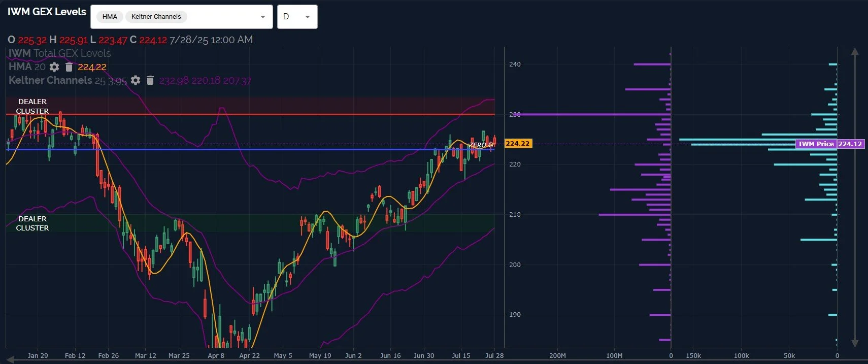Click the Jan 29 date axis label
Image resolution: width=868 pixels, height=364 pixels.
pyautogui.click(x=38, y=355)
